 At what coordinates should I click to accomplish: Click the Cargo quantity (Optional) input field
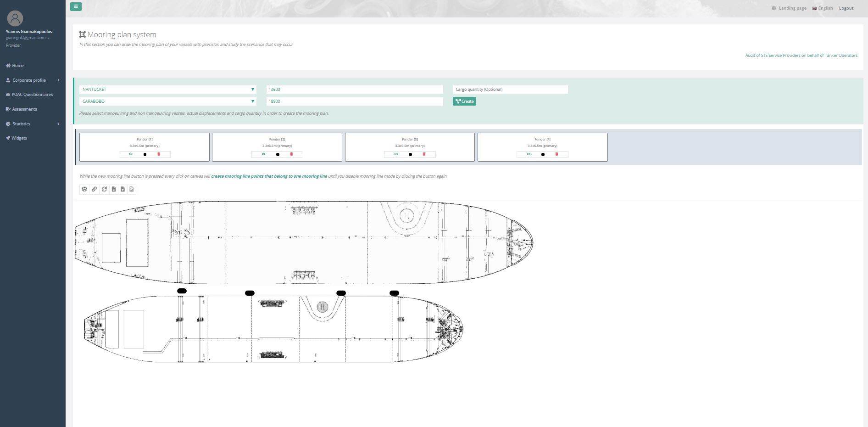tap(510, 89)
